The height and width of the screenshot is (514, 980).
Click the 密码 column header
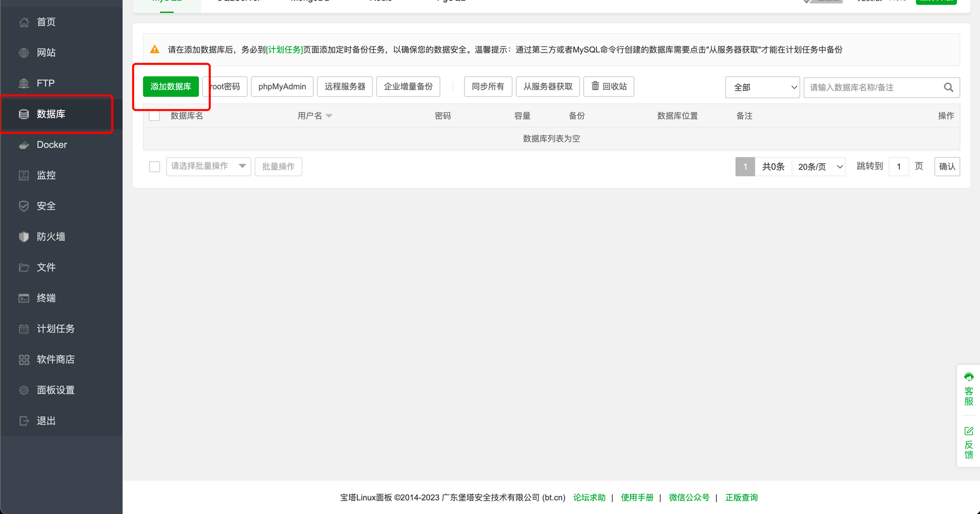(442, 116)
